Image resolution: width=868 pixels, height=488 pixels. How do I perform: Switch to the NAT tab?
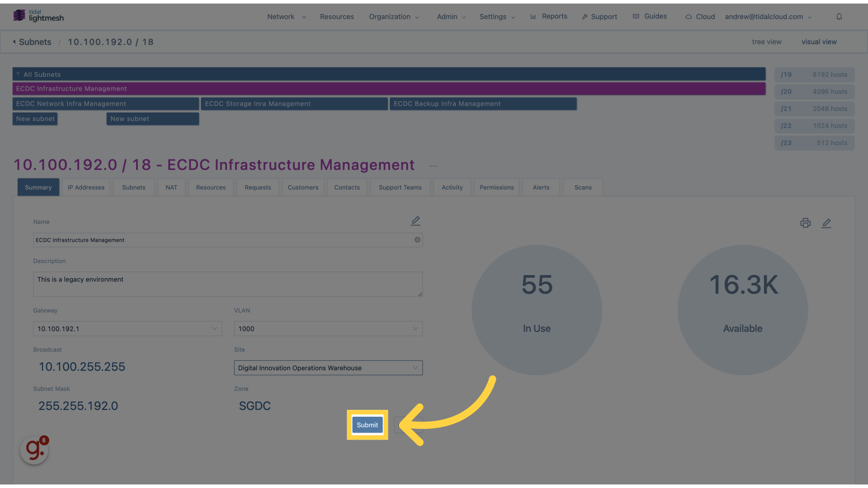click(x=171, y=187)
